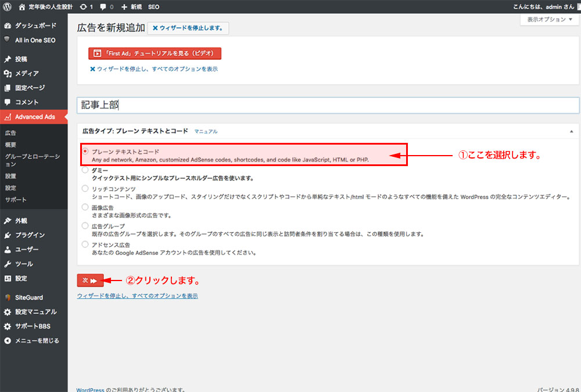Image resolution: width=581 pixels, height=392 pixels.
Task: Expand the 表示オプション dropdown
Action: [x=550, y=19]
